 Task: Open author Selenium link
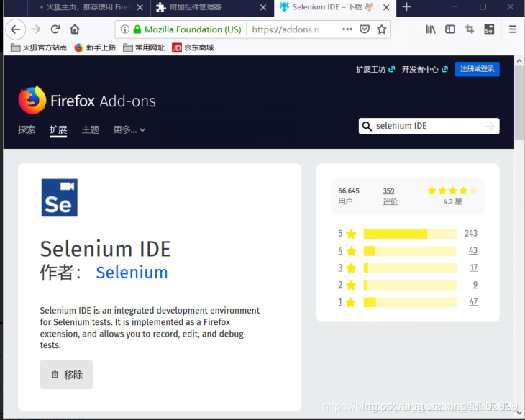pos(132,273)
